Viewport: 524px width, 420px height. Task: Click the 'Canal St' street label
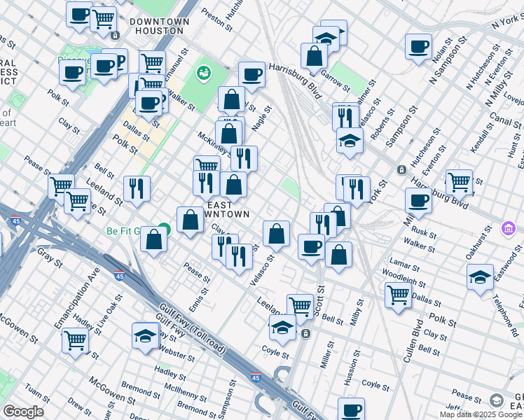pos(505,121)
